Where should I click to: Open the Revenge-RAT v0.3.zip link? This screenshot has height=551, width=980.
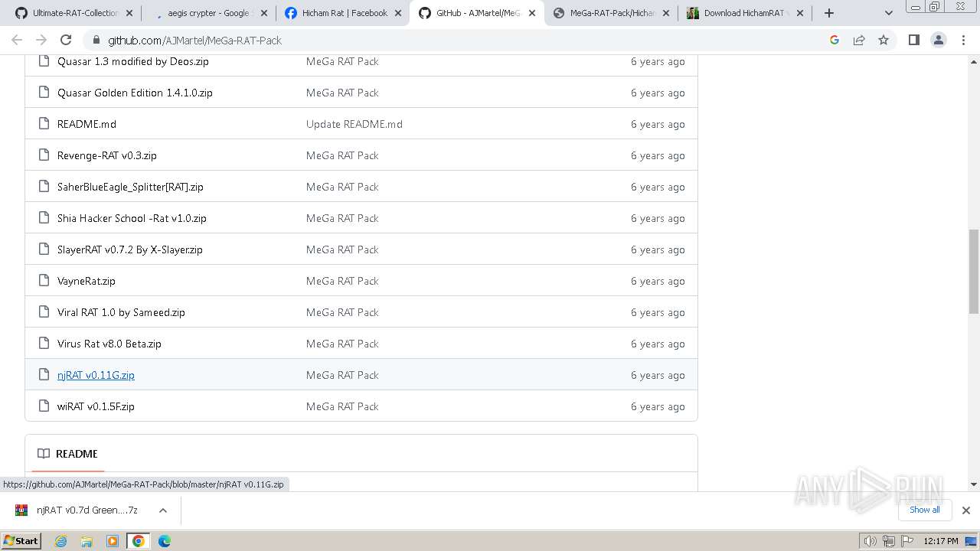tap(107, 155)
